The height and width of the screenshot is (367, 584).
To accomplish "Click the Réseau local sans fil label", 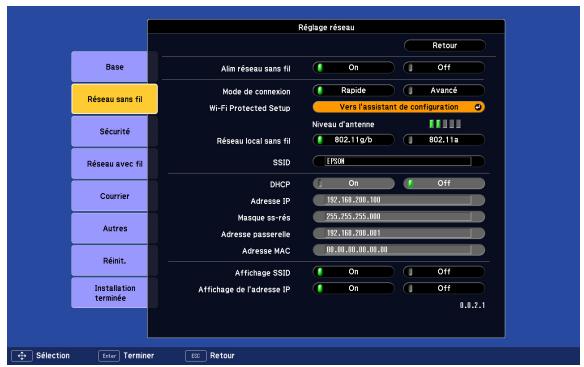I will (253, 141).
